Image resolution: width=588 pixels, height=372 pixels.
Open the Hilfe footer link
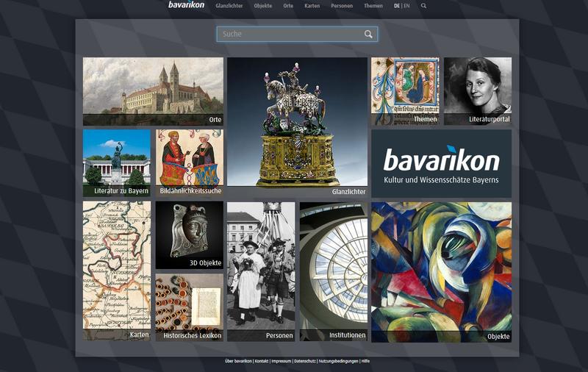365,361
